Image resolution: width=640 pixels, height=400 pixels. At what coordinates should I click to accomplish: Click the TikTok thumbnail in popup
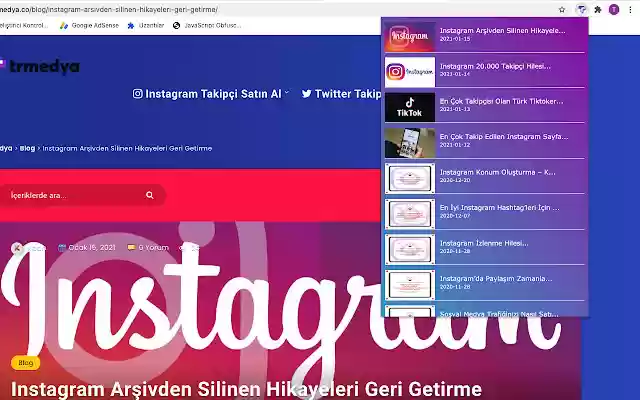point(410,107)
